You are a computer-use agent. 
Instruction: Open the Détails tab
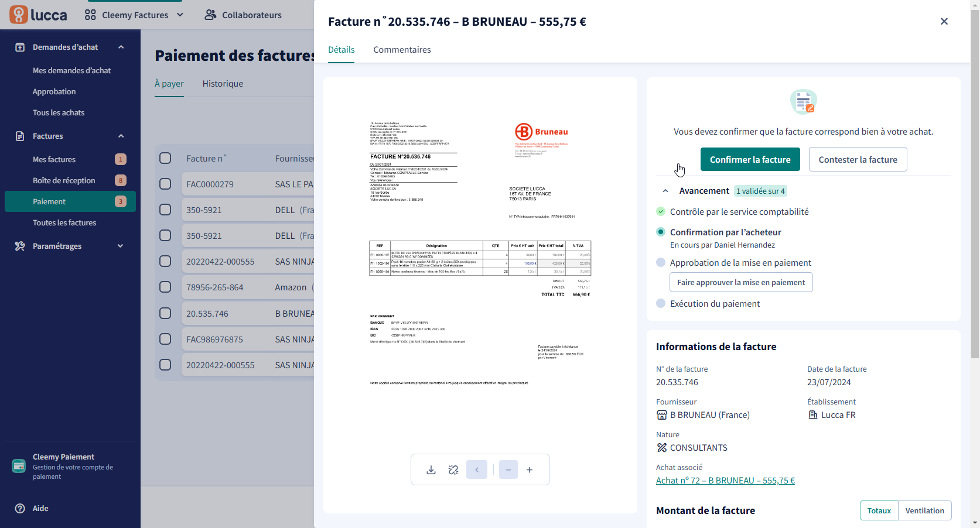tap(342, 50)
